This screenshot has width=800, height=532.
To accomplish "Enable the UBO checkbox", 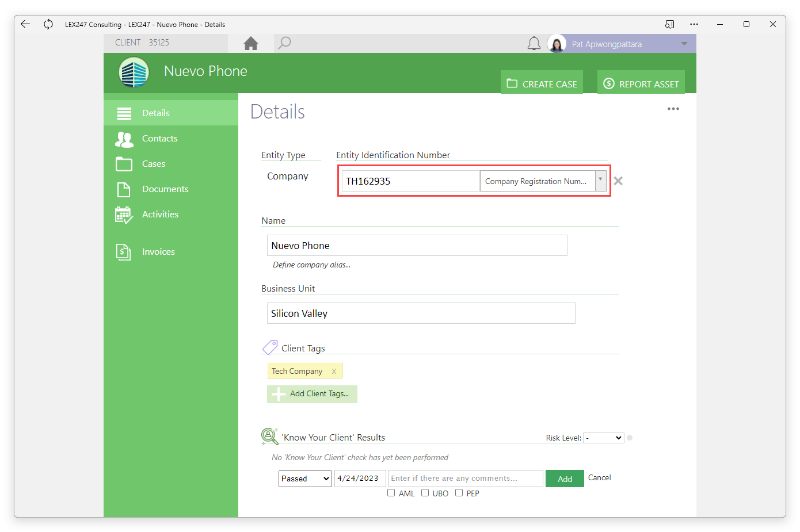I will pyautogui.click(x=425, y=493).
